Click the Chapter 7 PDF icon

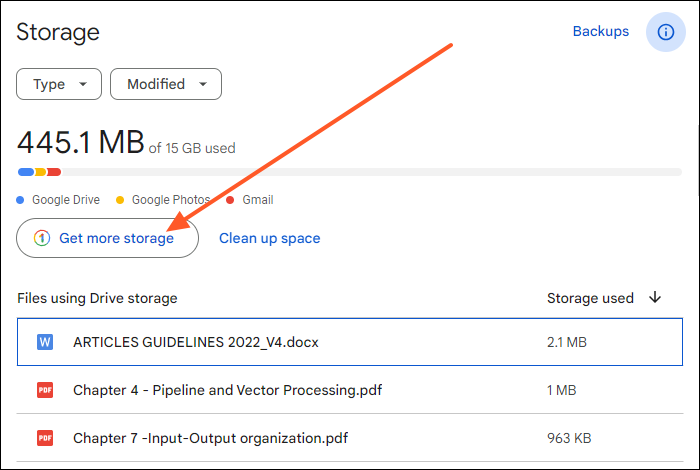(45, 438)
